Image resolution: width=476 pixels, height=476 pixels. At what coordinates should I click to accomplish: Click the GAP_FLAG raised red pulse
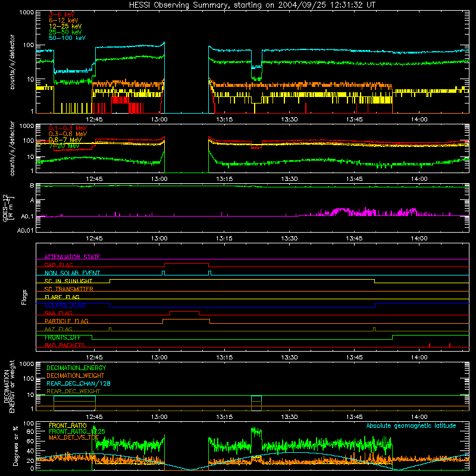pyautogui.click(x=186, y=264)
